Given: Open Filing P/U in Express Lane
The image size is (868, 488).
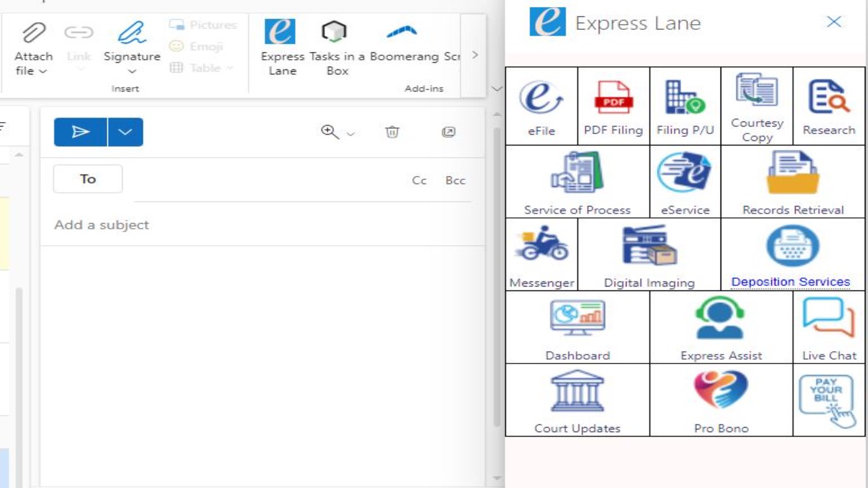Looking at the screenshot, I should pyautogui.click(x=685, y=106).
